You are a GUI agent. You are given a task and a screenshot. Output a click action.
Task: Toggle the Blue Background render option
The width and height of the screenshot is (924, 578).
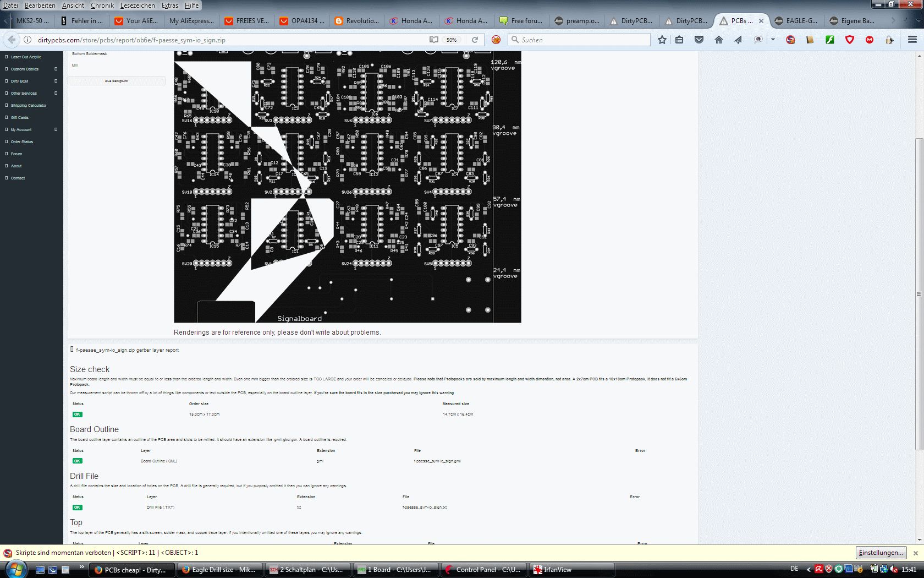116,81
